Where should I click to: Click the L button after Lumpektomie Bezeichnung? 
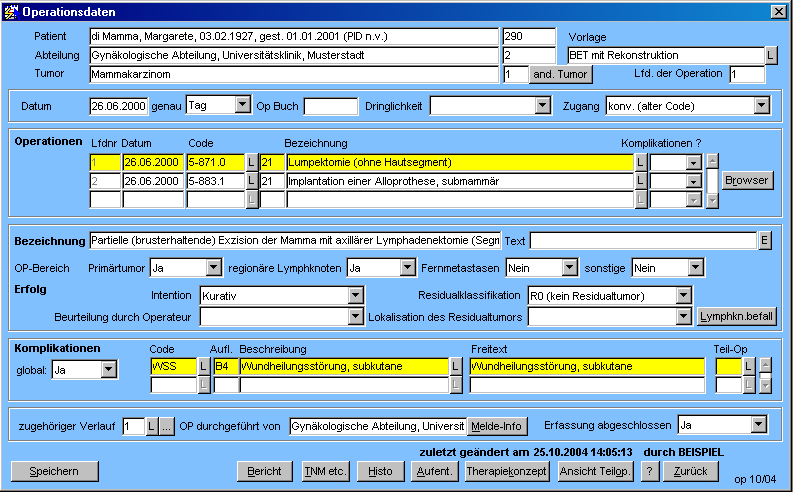[x=640, y=162]
